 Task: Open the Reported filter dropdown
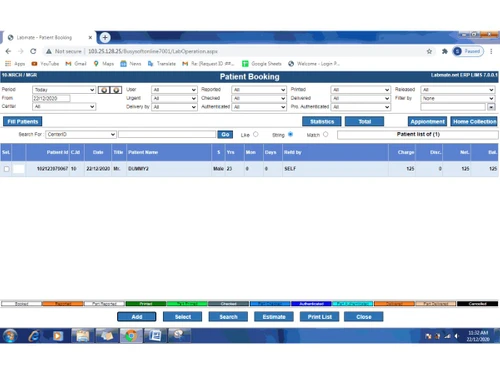(259, 90)
